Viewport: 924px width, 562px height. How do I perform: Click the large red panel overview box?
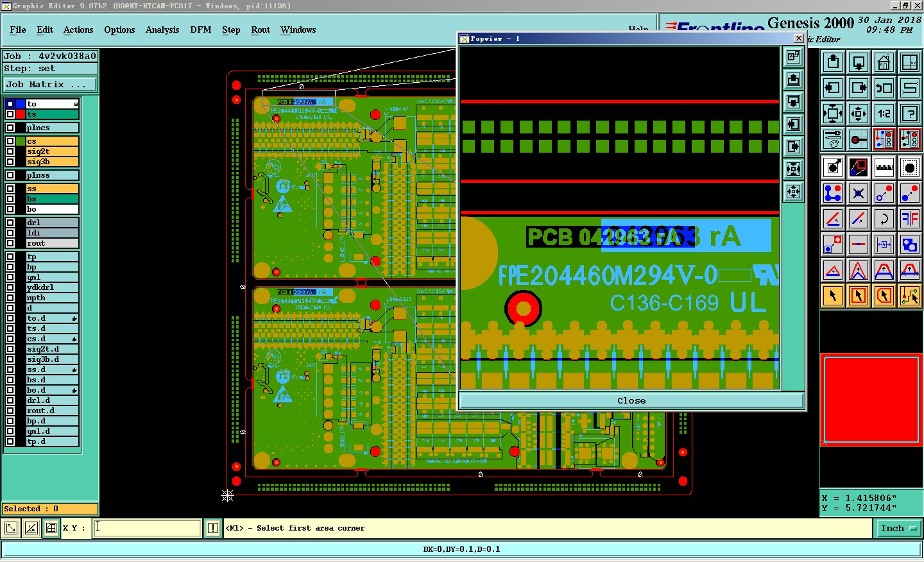tap(871, 399)
